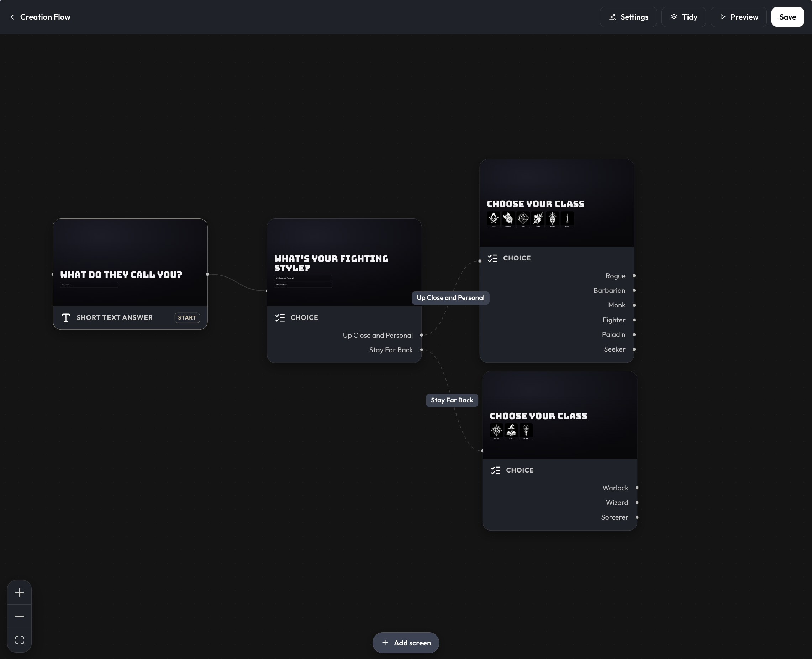
Task: Select the Short Text Answer T icon
Action: coord(66,318)
